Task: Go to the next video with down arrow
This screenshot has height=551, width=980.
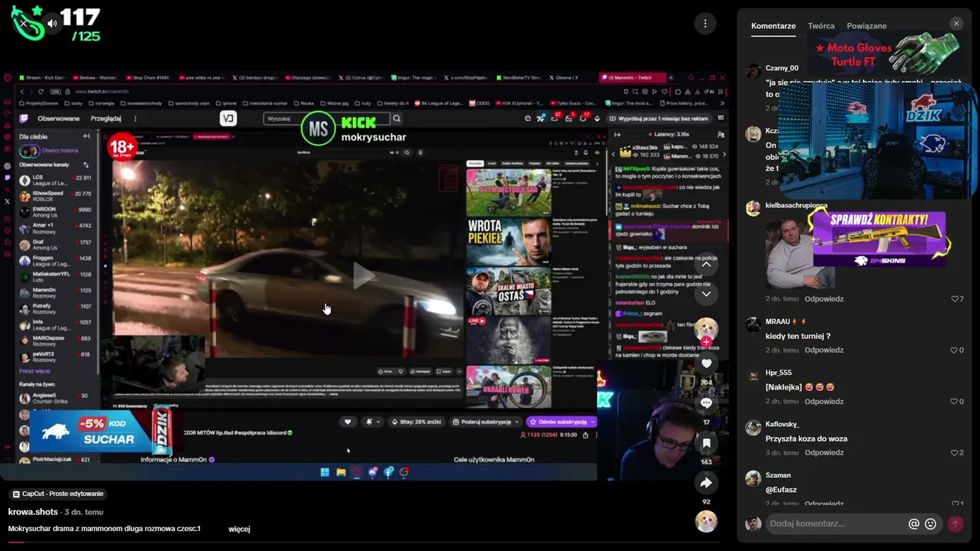Action: (706, 294)
